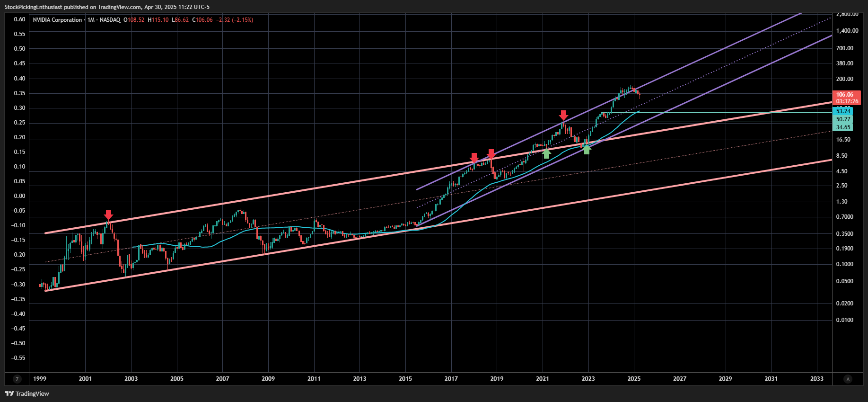Image resolution: width=868 pixels, height=402 pixels.
Task: Click the 0.60 label on the left scale
Action: point(19,19)
